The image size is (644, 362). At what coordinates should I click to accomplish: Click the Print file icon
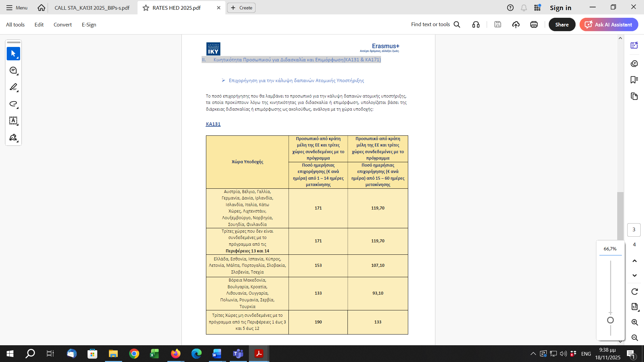534,24
